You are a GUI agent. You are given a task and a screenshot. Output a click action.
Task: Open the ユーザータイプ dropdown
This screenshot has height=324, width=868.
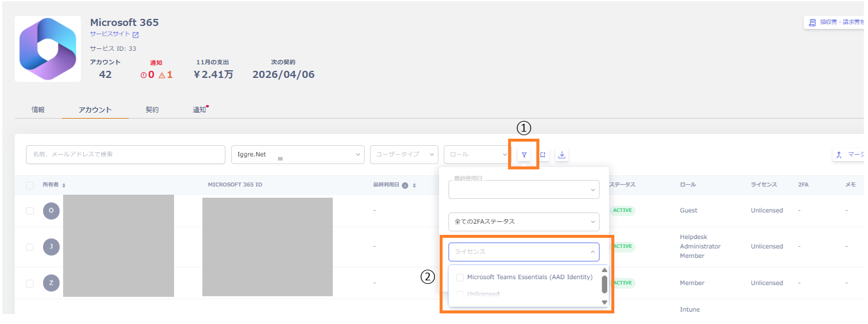point(404,155)
